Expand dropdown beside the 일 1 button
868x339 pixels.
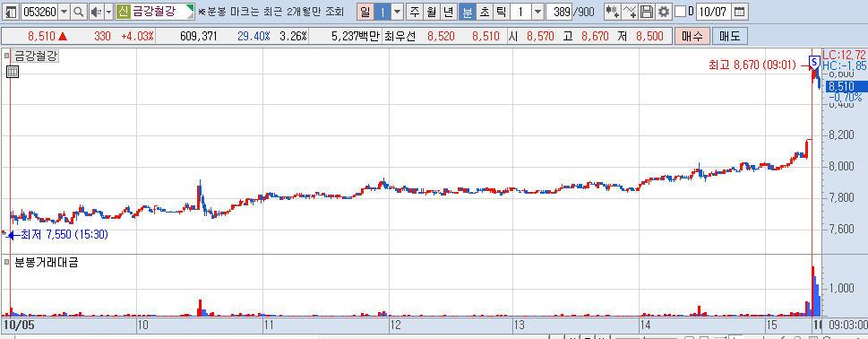click(x=398, y=11)
